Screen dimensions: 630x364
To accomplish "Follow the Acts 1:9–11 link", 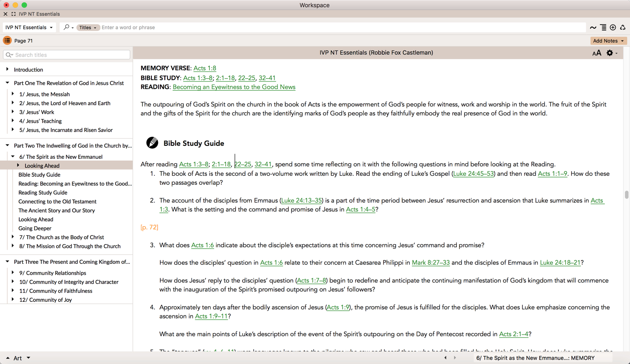I will [211, 316].
